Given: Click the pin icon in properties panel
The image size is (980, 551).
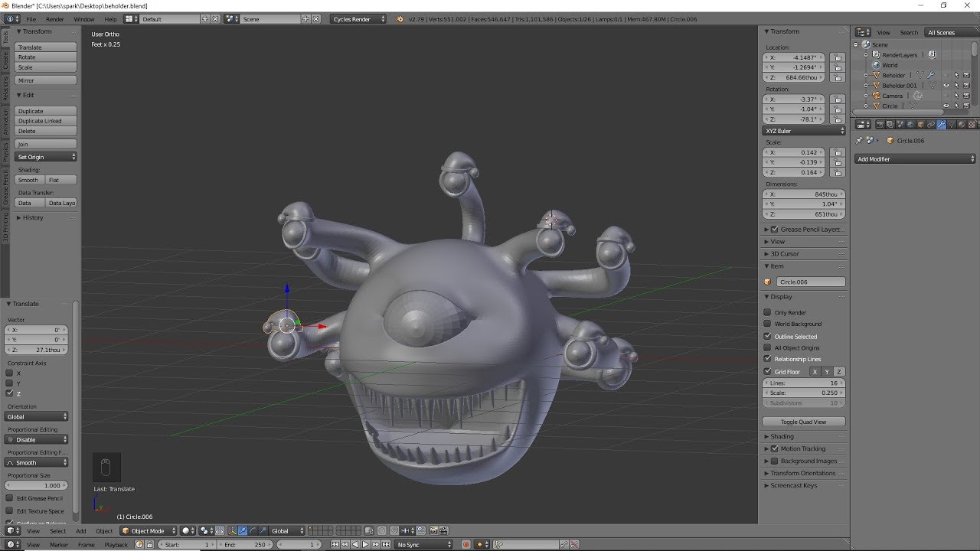Looking at the screenshot, I should (x=859, y=140).
